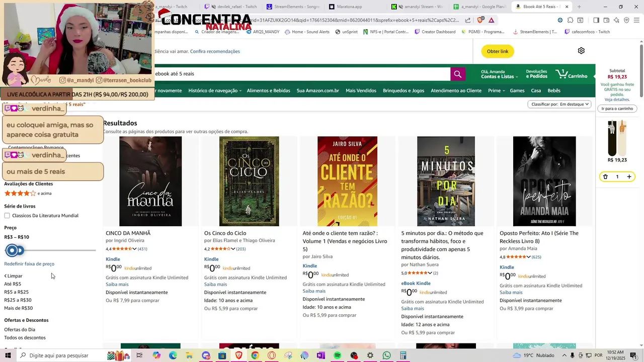Open the Creator Dashboard bookmark
Screen dimensions: 644x362
tap(435, 32)
